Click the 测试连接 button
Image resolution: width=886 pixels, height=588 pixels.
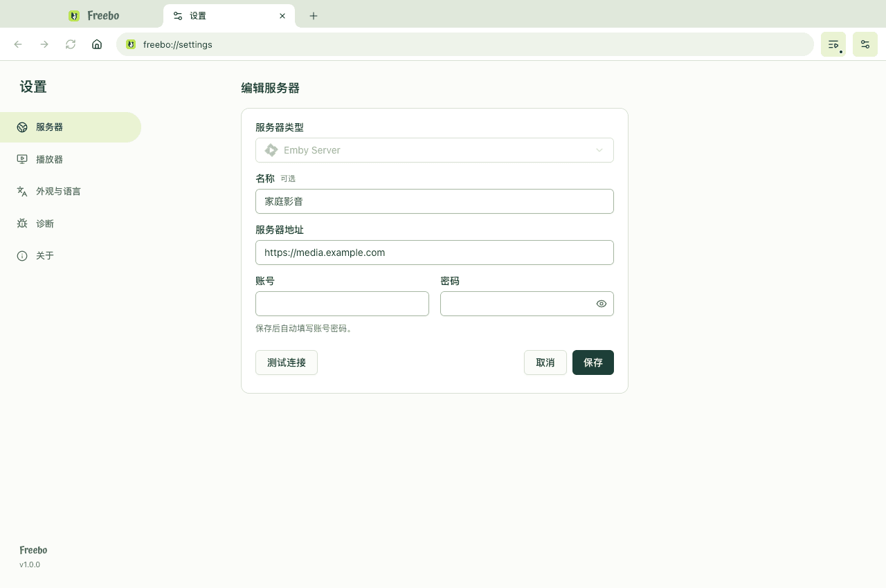[x=287, y=362]
